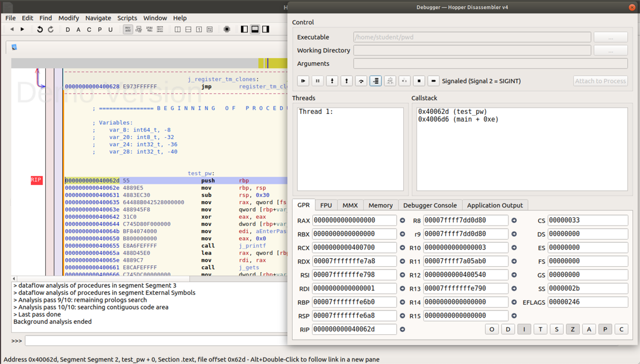640x364 pixels.
Task: Switch to the Debugger Console tab
Action: tap(430, 205)
